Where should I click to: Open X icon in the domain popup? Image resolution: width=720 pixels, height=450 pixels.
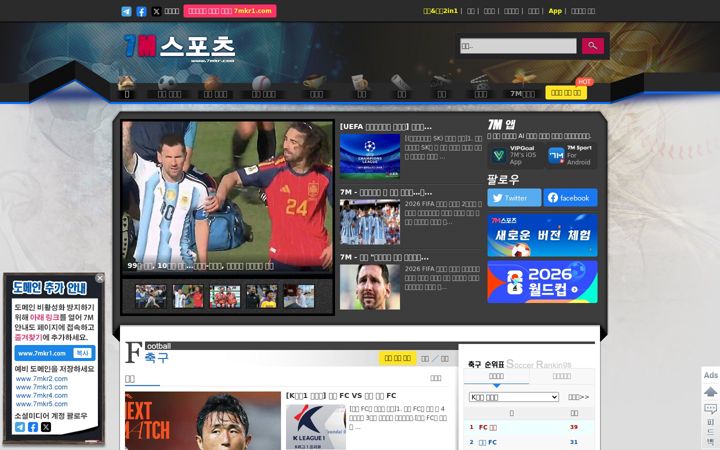46,427
